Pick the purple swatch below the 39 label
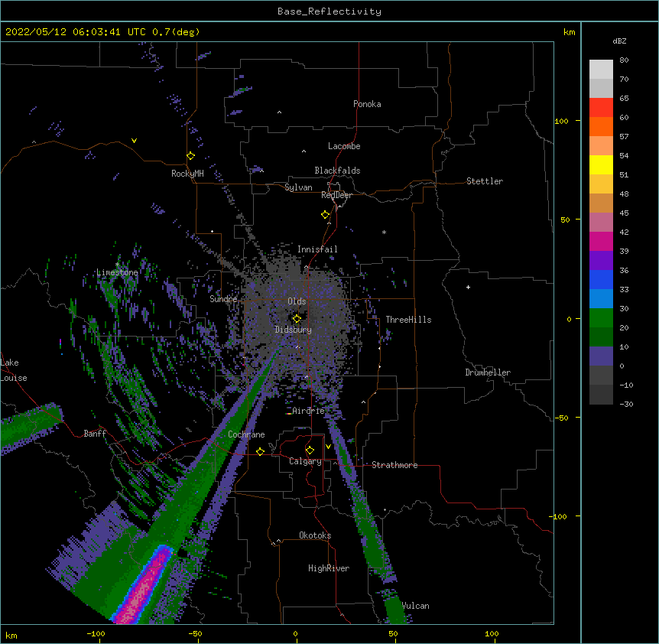Screen dimensions: 659x644 click(601, 261)
